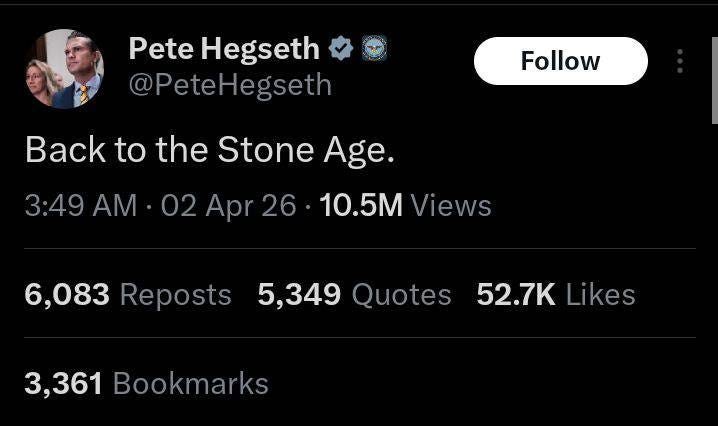Screen dimensions: 718x426
Task: Click the 02 Apr 26 date
Action: click(x=228, y=205)
